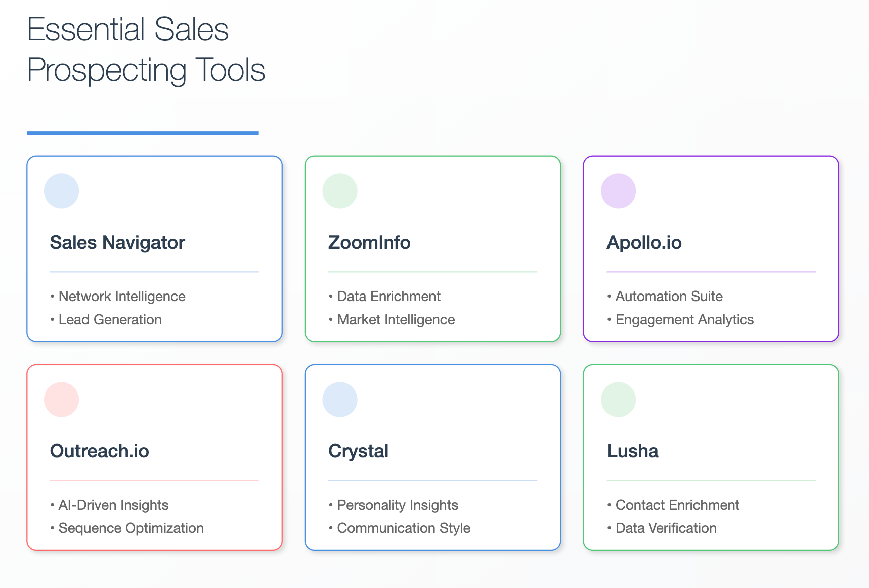Screen dimensions: 869x588
Task: Select the Sequence Optimization bullet item
Action: (127, 528)
